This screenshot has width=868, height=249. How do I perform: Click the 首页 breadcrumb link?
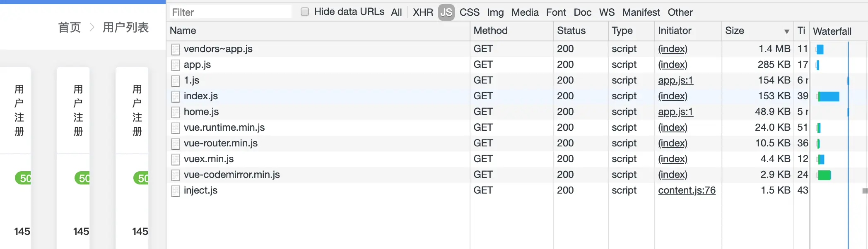(70, 27)
